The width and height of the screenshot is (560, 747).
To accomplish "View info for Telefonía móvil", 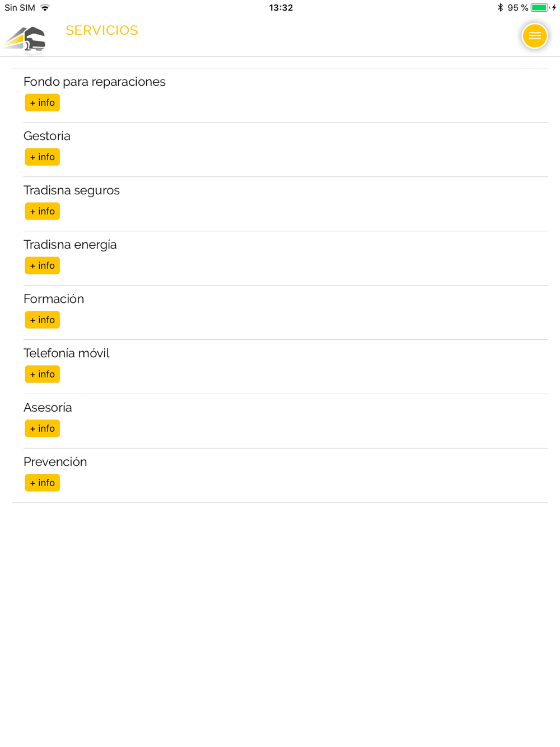I will point(42,374).
